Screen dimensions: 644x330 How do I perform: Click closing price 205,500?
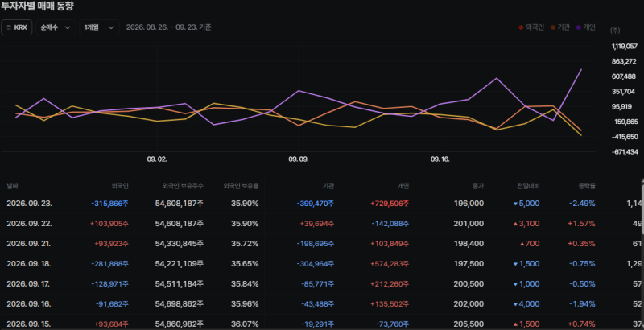[x=469, y=324]
